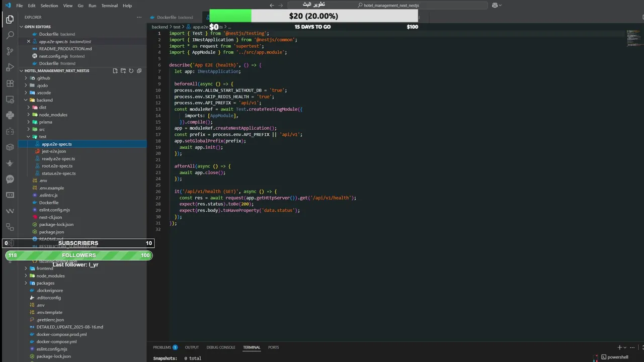
Task: Open the Selection menu
Action: coord(49,6)
